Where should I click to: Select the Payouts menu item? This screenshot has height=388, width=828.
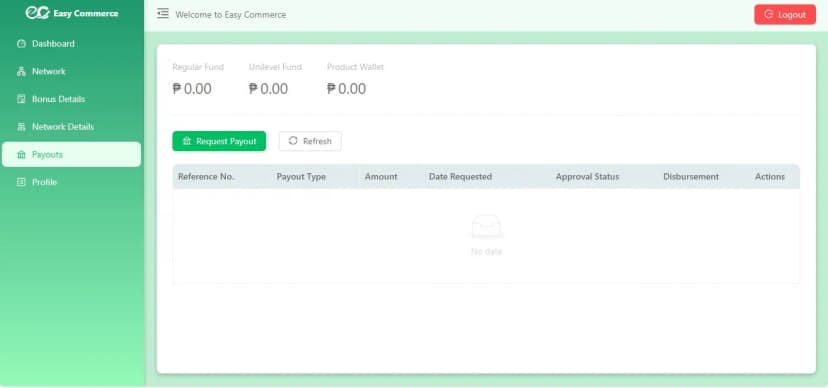pos(71,155)
